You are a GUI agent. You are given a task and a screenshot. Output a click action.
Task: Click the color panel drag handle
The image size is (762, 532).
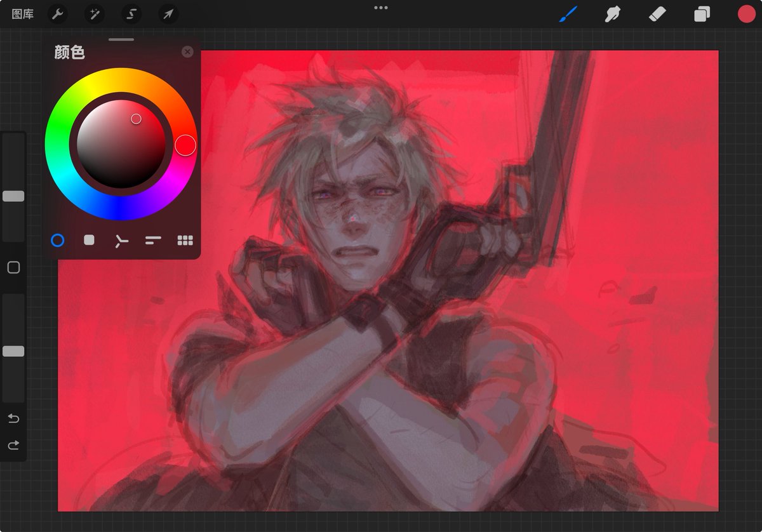point(121,39)
